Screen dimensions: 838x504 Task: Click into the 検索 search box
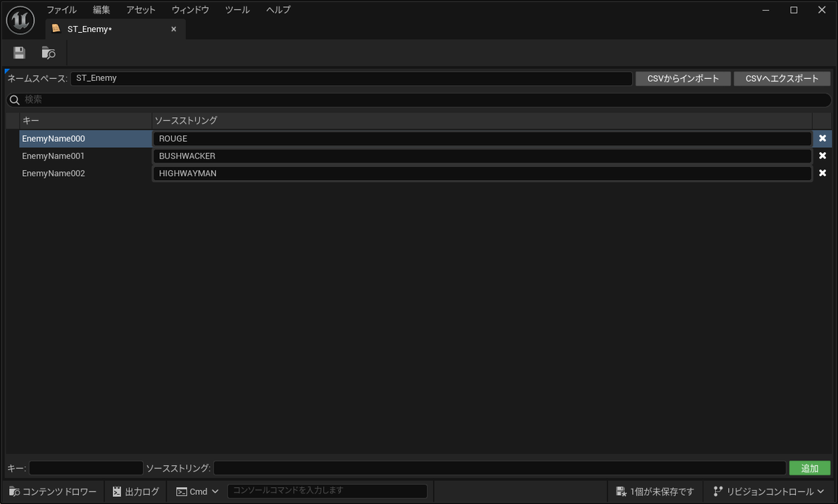tap(419, 100)
